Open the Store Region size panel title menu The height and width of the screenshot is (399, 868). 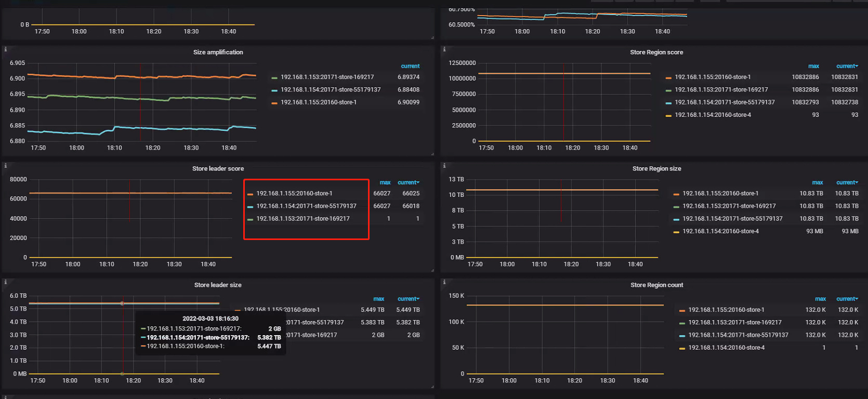pos(656,168)
